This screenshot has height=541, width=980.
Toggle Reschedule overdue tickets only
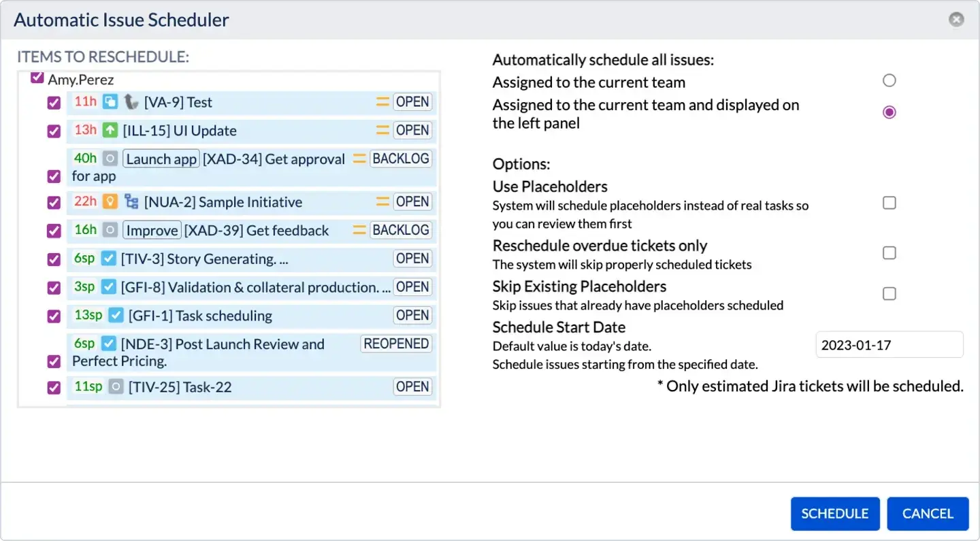click(889, 252)
